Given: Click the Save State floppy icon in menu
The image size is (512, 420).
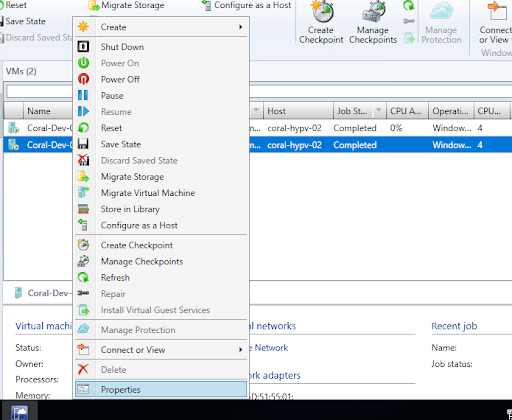Looking at the screenshot, I should click(x=83, y=144).
